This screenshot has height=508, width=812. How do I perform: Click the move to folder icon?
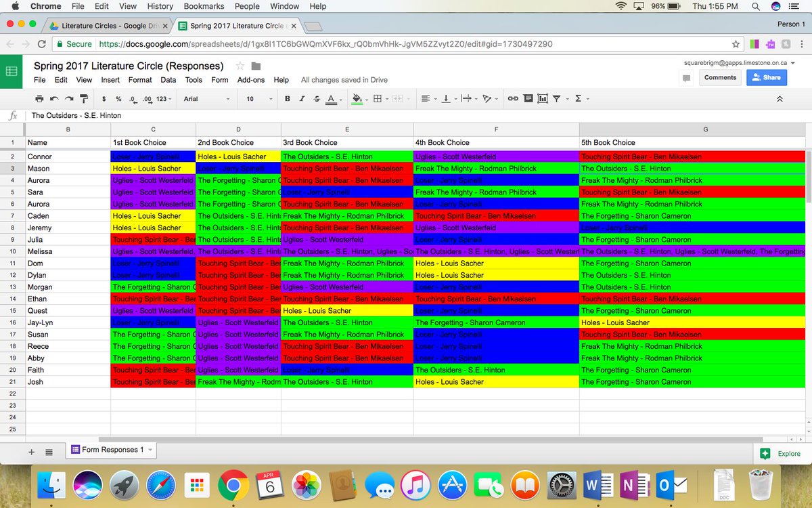coord(256,66)
